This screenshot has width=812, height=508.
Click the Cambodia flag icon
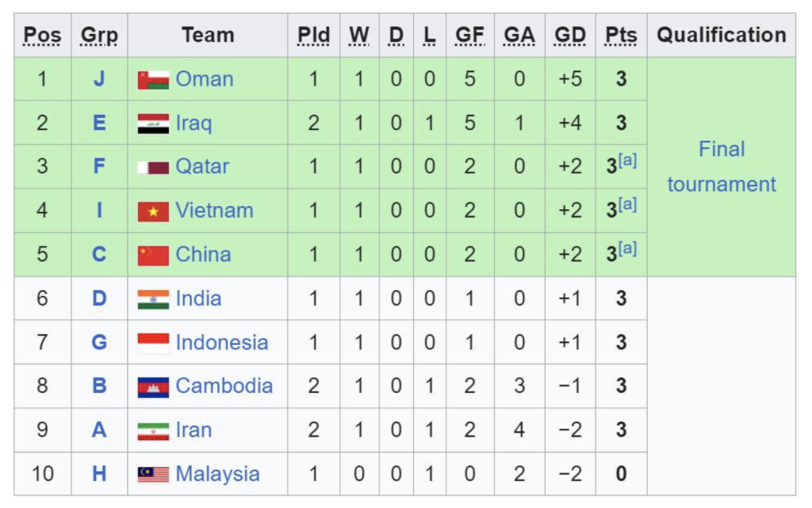click(153, 387)
